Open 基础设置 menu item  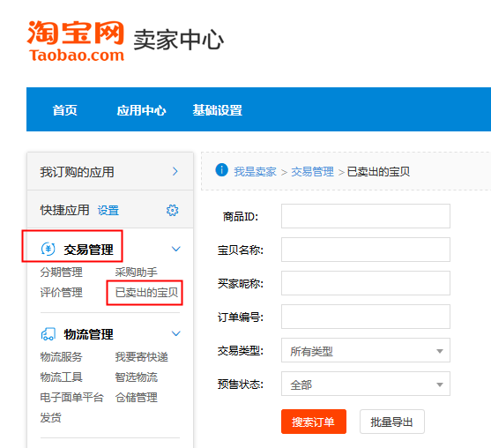218,110
